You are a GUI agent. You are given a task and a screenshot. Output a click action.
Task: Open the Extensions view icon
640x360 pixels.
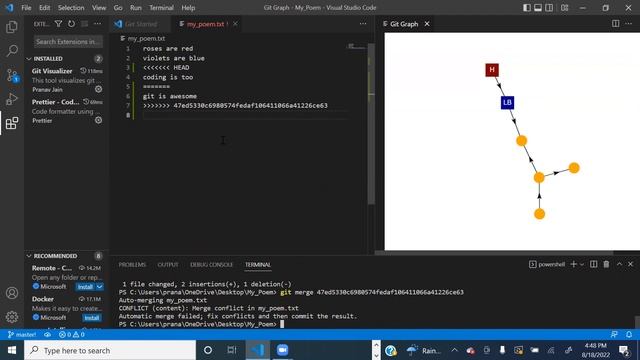click(x=12, y=123)
